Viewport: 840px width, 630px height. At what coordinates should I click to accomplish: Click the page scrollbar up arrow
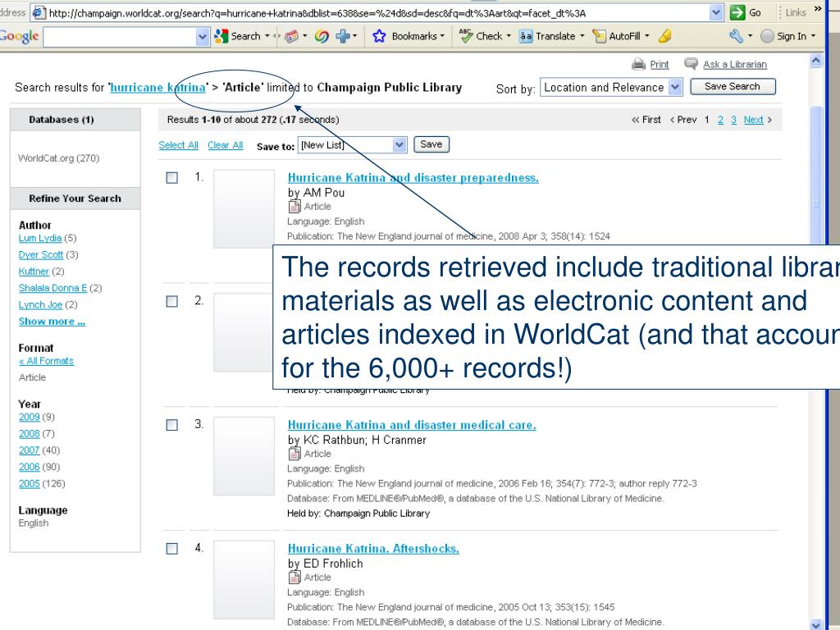point(816,60)
